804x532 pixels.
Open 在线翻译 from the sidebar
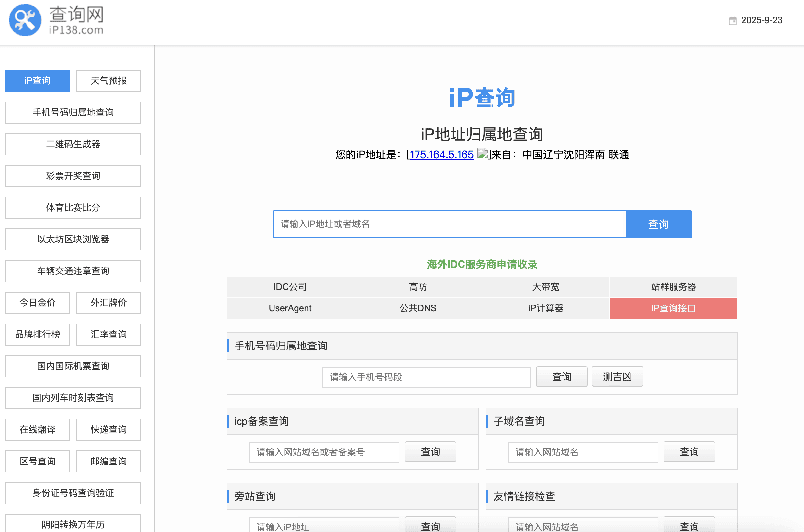[x=37, y=429]
